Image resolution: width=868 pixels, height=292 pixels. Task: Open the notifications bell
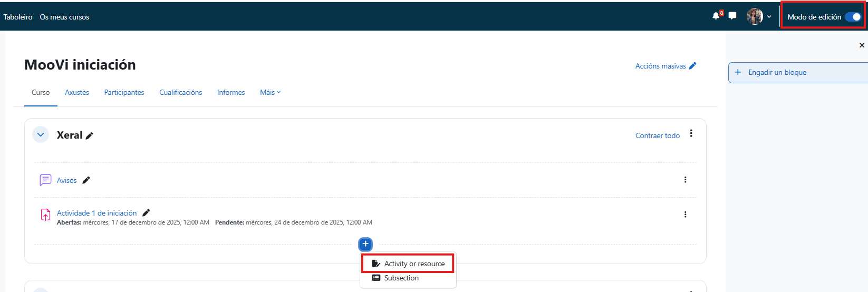pyautogui.click(x=716, y=16)
